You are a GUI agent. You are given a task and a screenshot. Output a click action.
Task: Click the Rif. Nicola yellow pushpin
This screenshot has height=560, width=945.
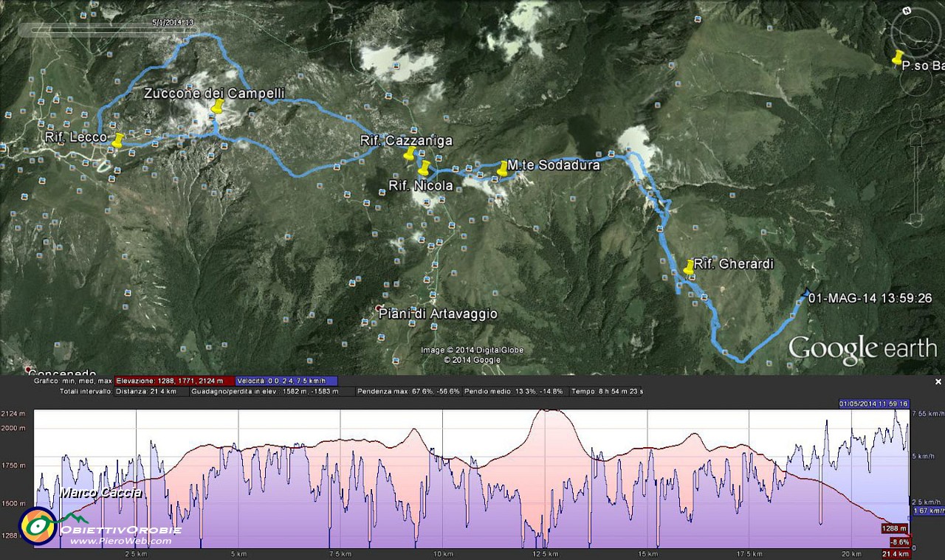point(424,167)
